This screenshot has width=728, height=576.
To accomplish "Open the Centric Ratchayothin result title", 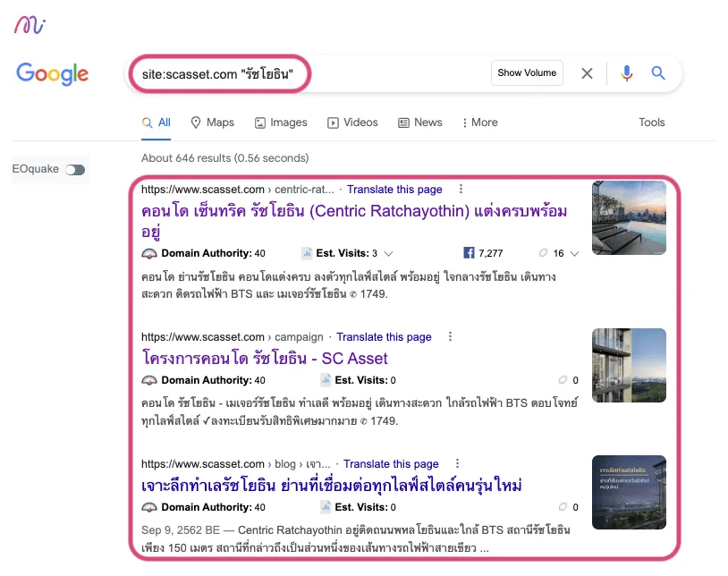I will [x=354, y=220].
